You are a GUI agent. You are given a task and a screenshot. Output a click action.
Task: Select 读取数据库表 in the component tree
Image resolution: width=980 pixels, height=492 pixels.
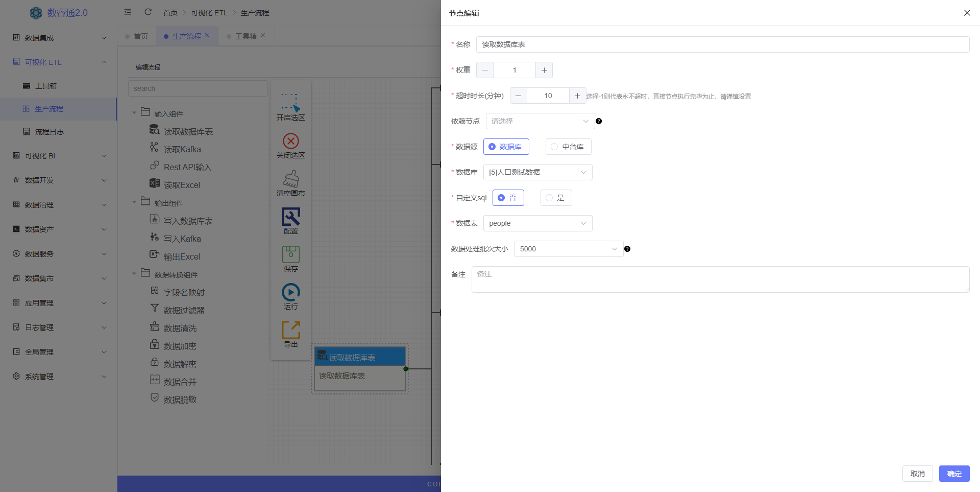pos(188,132)
